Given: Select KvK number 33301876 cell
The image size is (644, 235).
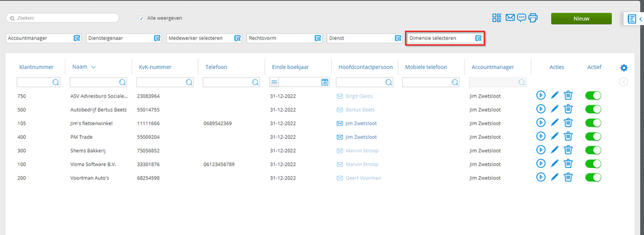Looking at the screenshot, I should tap(148, 165).
